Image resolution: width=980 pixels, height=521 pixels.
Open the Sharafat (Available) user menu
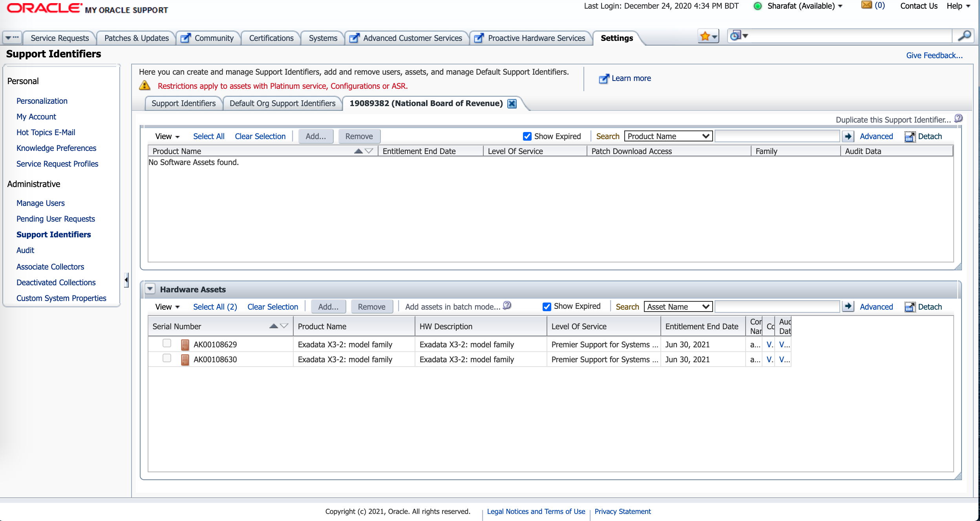(x=805, y=6)
